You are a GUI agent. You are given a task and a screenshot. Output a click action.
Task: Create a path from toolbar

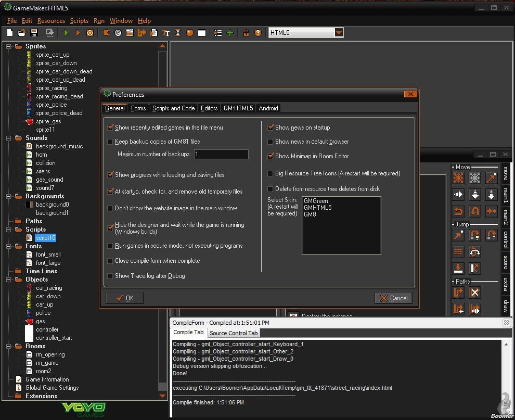141,33
